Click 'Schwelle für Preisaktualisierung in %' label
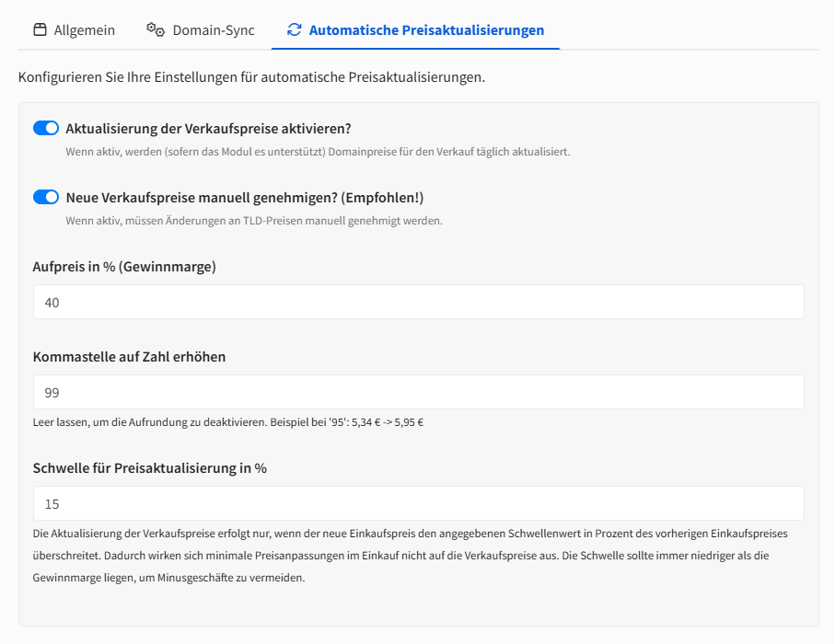 click(x=150, y=468)
